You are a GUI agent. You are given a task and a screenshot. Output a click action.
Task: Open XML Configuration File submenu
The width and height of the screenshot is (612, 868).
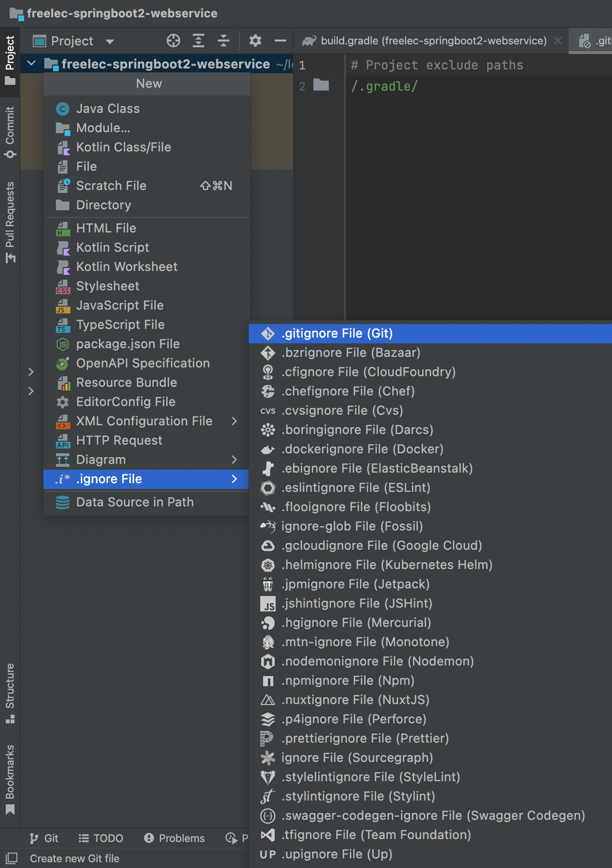point(146,421)
